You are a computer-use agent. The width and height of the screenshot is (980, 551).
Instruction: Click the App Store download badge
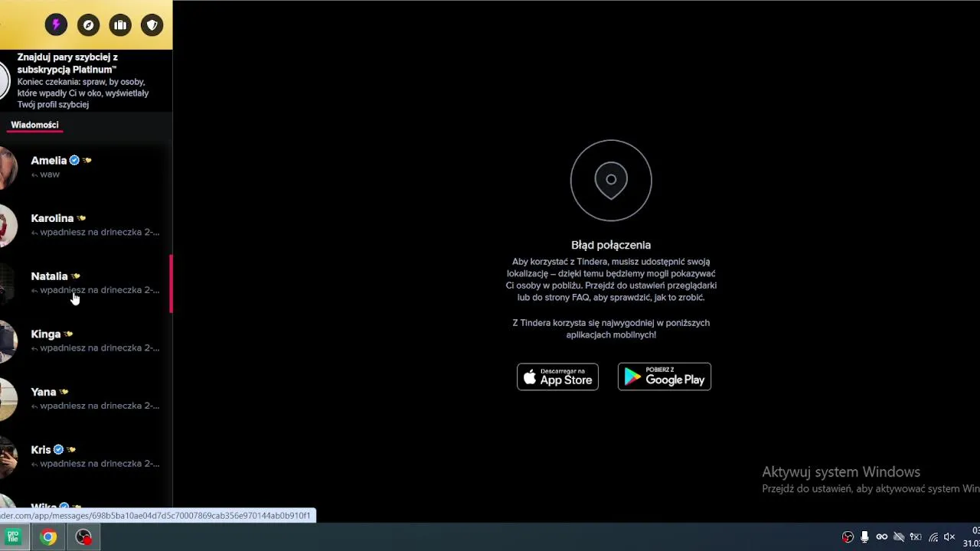(557, 377)
